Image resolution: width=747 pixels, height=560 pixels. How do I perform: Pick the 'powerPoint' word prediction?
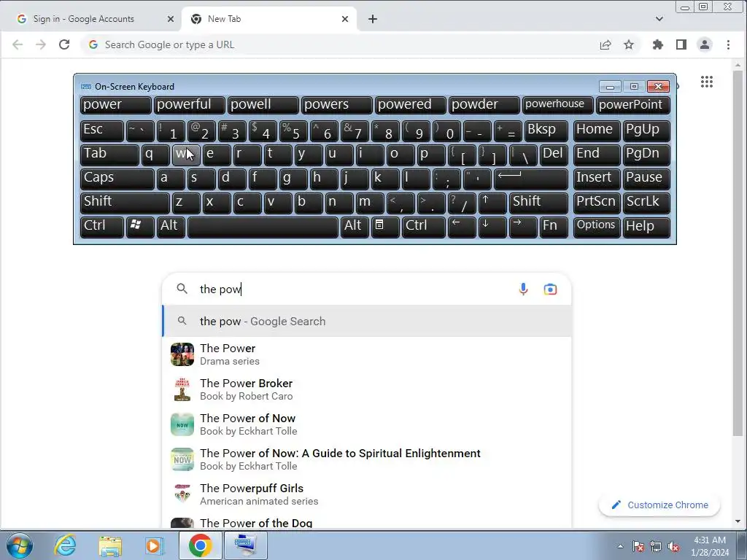point(632,105)
